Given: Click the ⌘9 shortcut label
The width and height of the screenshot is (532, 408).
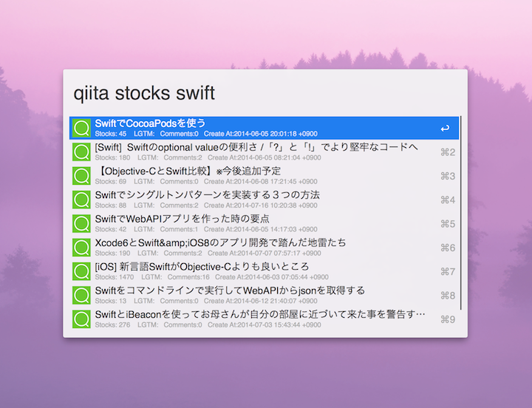Looking at the screenshot, I should pyautogui.click(x=448, y=319).
